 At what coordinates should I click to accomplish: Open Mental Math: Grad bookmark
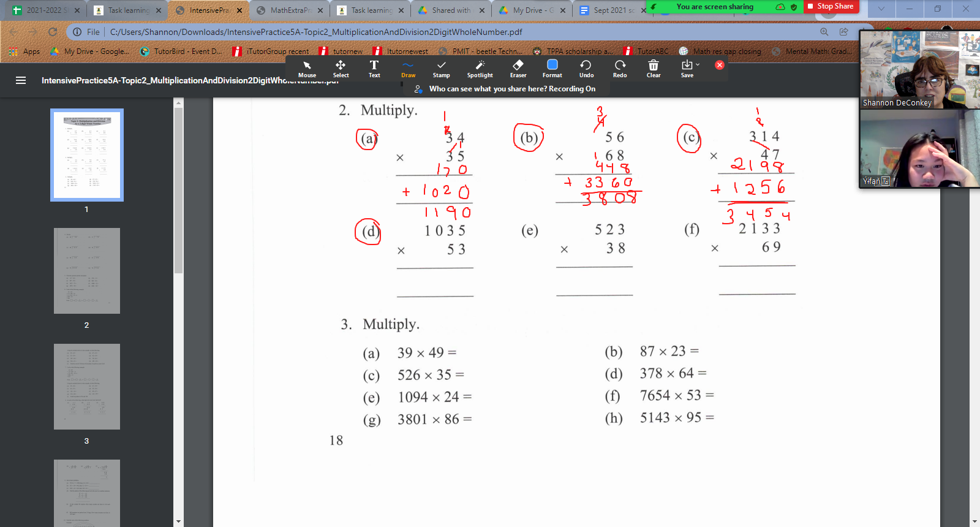[811, 51]
